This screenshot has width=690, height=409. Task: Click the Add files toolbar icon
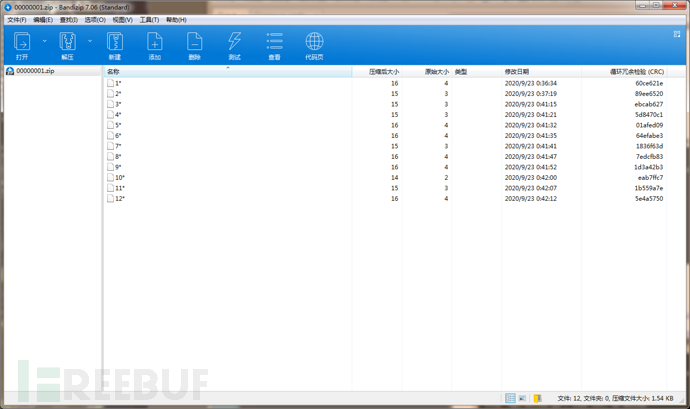coord(154,42)
